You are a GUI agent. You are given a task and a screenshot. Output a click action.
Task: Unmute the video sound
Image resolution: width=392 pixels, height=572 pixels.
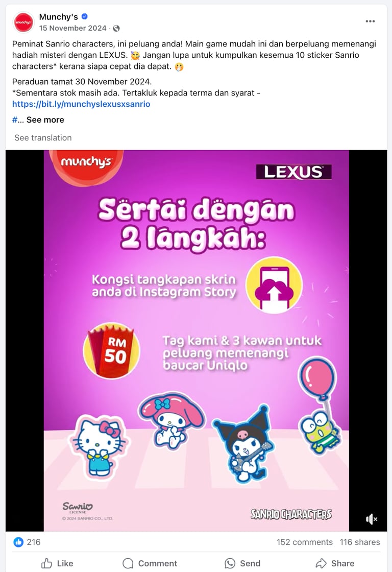pyautogui.click(x=371, y=519)
